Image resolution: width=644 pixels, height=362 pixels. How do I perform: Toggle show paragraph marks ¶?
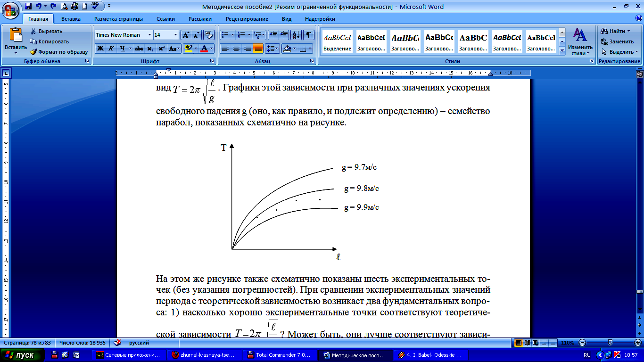coord(308,35)
